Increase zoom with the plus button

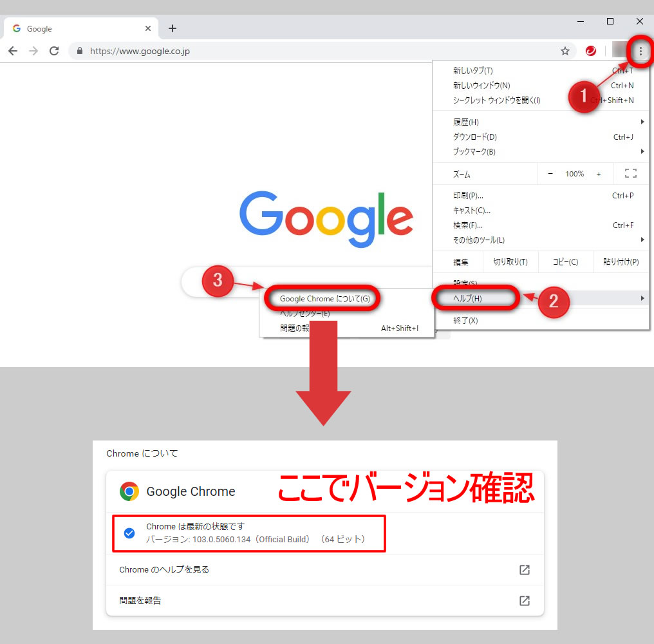coord(599,174)
